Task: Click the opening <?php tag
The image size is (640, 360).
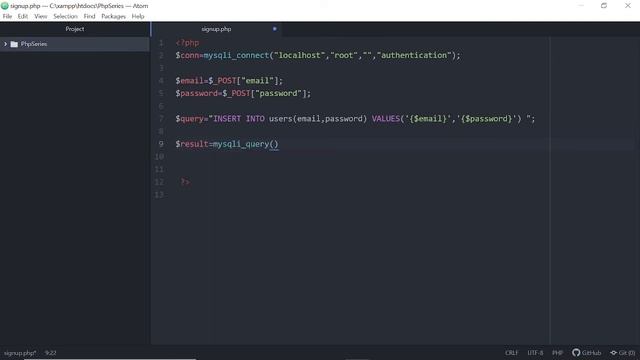Action: [187, 43]
